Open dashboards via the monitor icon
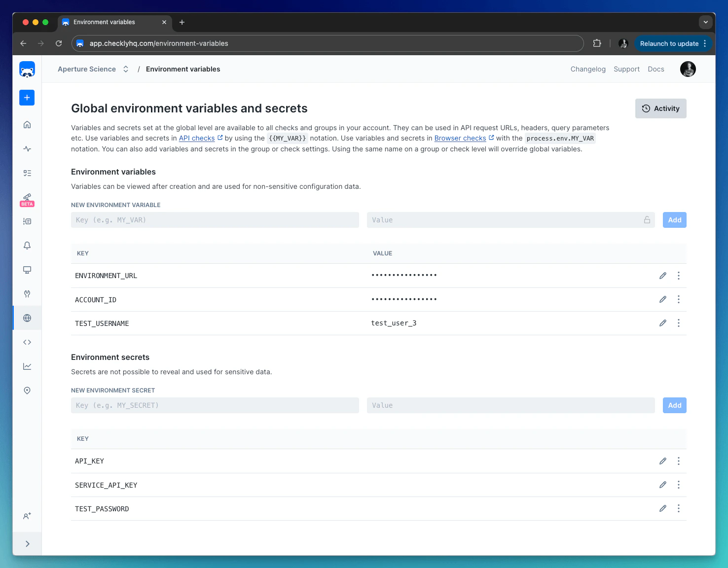Screen dimensions: 728x568 [x=27, y=270]
